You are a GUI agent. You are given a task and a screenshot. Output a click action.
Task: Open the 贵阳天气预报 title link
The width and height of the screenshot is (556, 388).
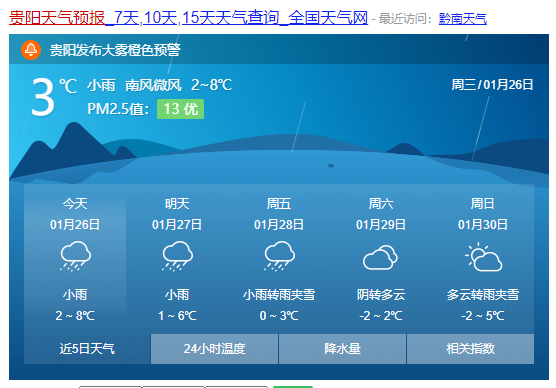(x=188, y=18)
